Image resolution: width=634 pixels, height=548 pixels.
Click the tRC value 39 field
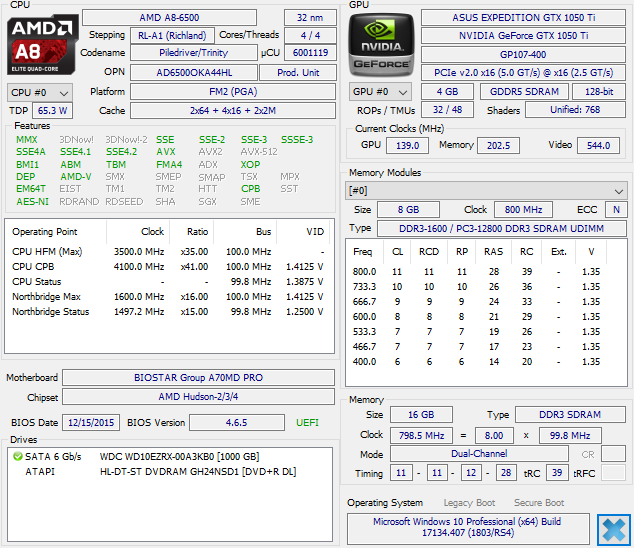pos(557,472)
